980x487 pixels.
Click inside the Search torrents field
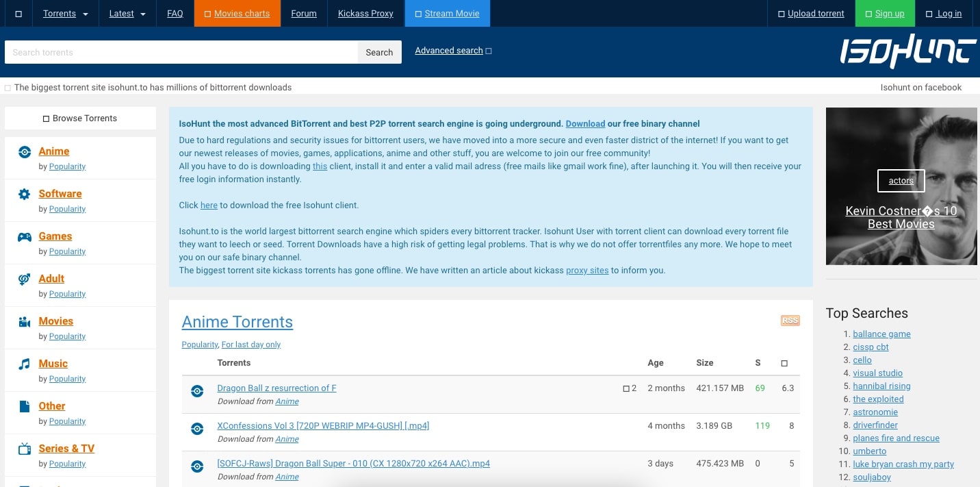coord(181,52)
